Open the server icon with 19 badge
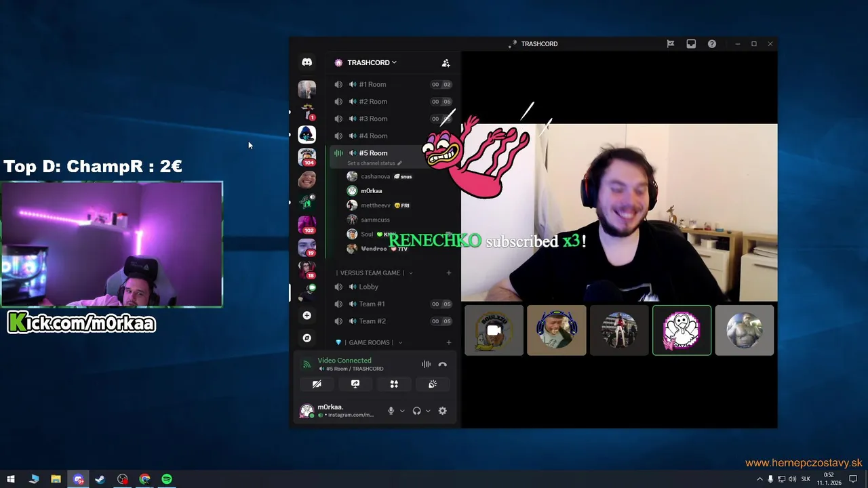The image size is (868, 488). 307,247
